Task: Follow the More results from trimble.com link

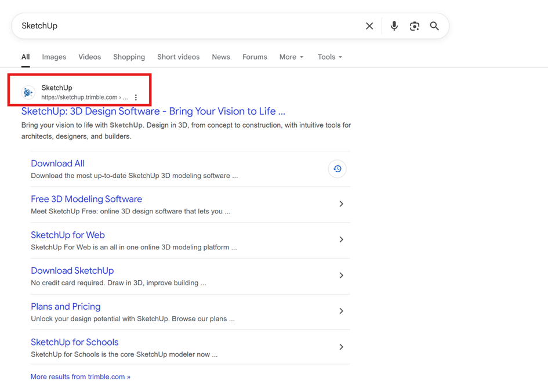Action: pyautogui.click(x=81, y=377)
